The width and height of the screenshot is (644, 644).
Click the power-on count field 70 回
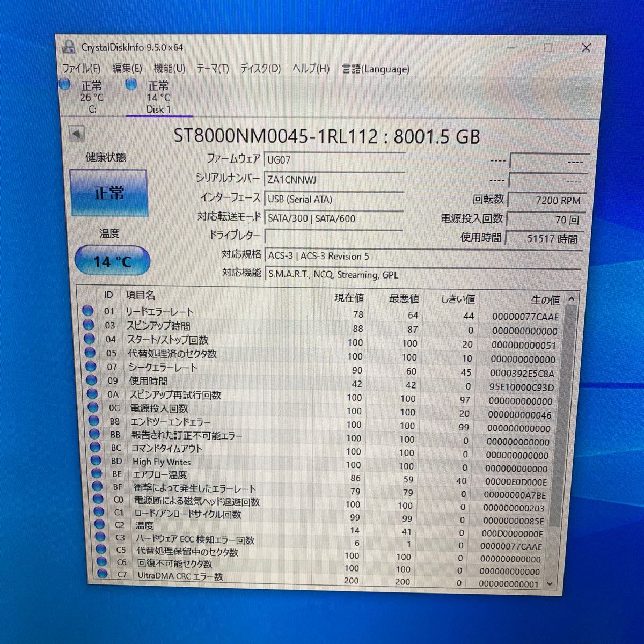[x=545, y=219]
